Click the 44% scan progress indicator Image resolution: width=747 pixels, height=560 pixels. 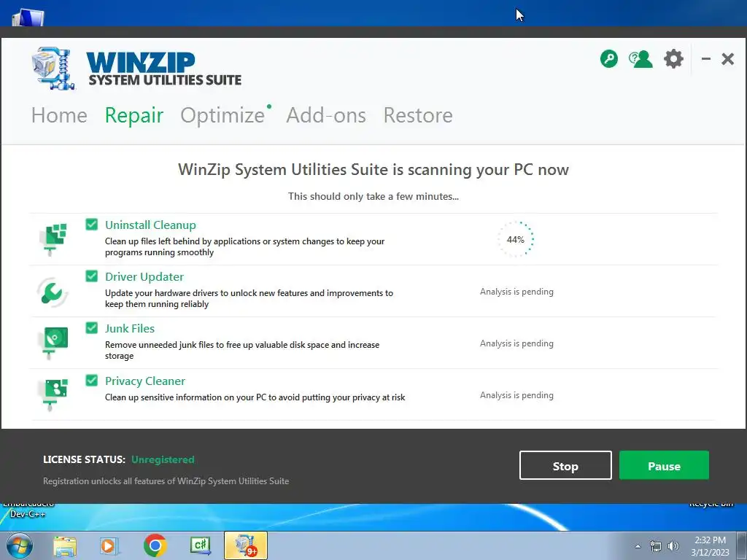[516, 239]
